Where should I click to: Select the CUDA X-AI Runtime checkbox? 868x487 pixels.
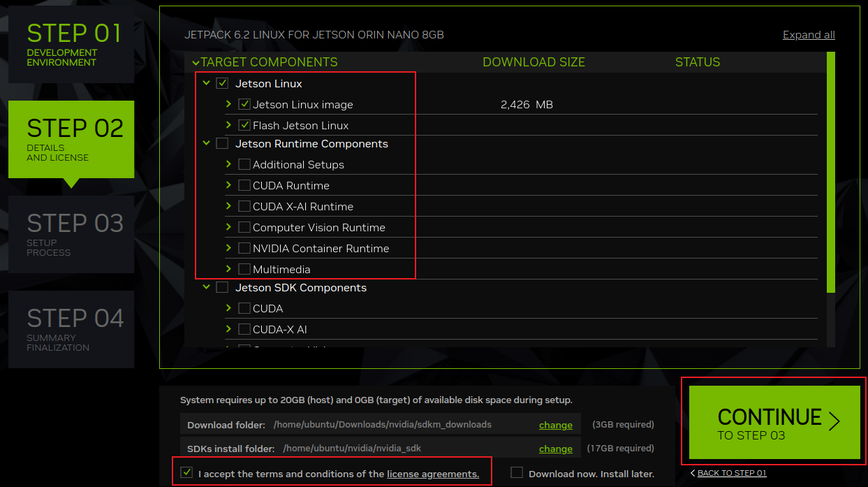pos(244,206)
